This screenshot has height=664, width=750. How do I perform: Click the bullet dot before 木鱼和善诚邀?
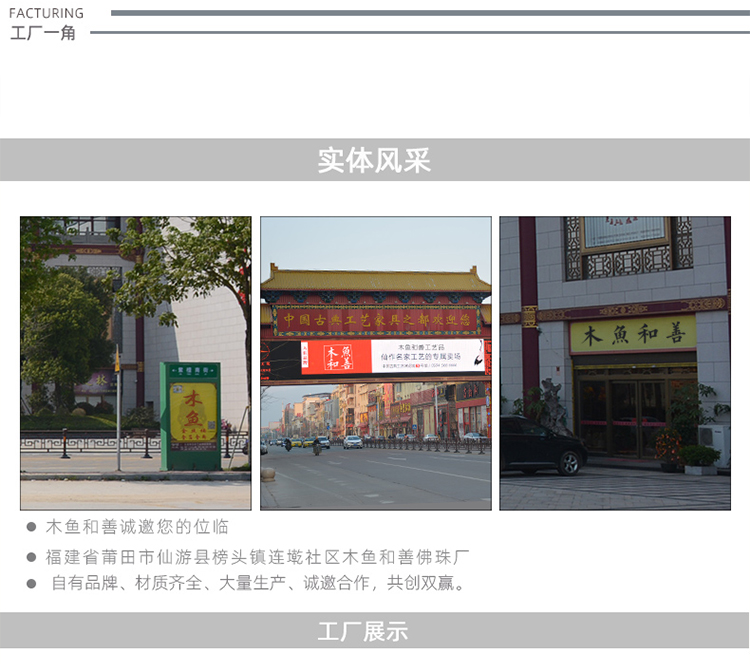coord(32,527)
